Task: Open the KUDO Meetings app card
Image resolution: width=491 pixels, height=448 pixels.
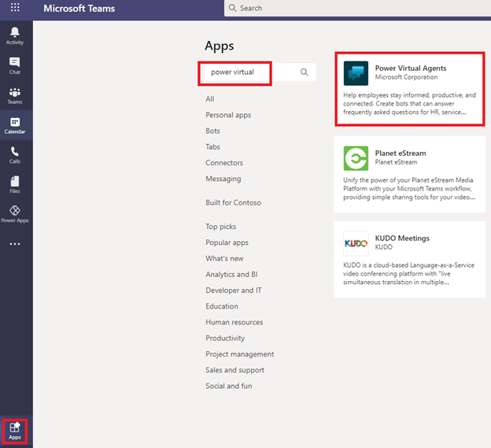Action: (409, 259)
